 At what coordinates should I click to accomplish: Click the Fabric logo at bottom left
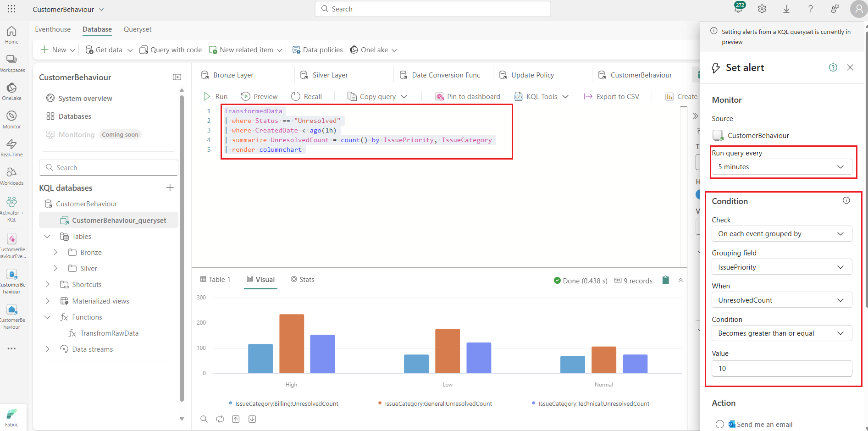(x=11, y=417)
